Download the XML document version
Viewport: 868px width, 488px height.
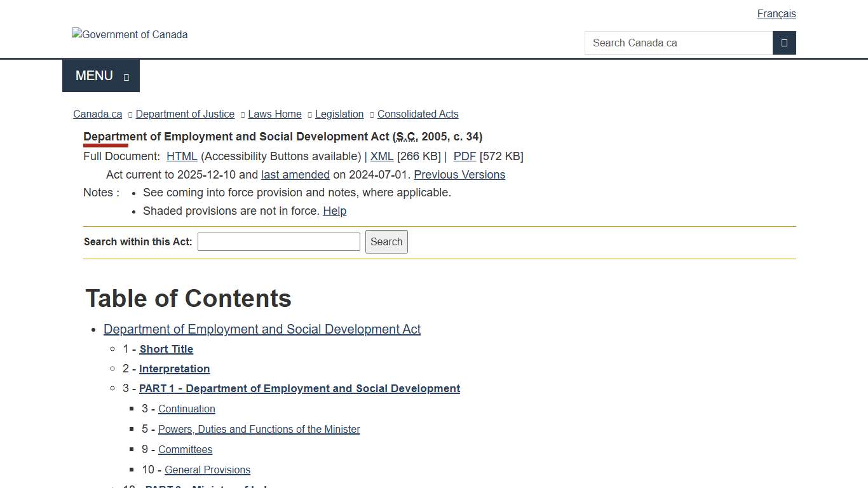click(x=381, y=156)
